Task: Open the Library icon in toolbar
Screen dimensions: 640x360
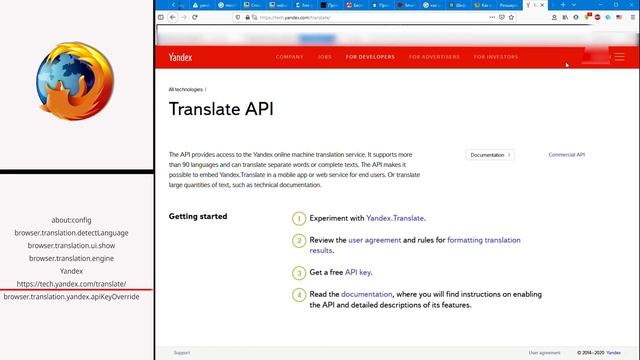Action: (565, 17)
